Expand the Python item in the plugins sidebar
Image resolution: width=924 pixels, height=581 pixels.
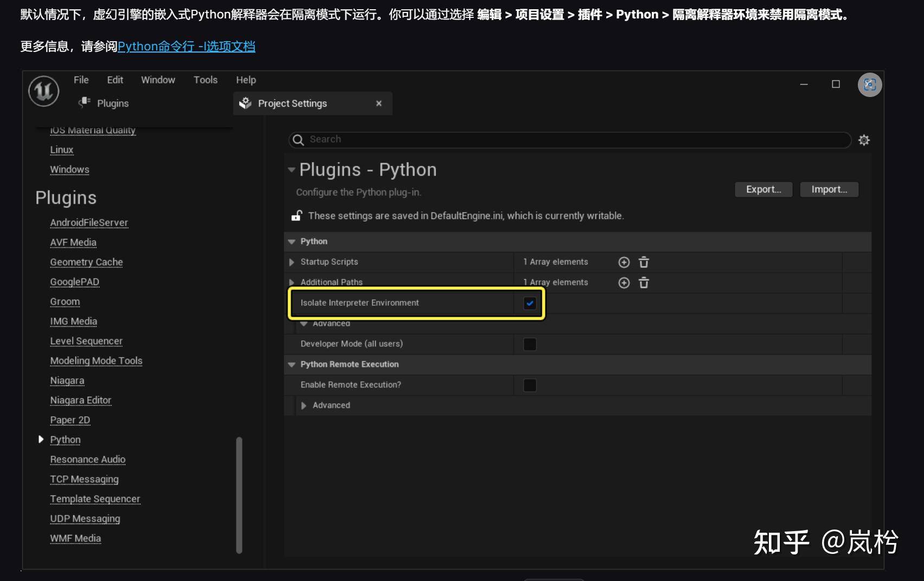pos(42,440)
